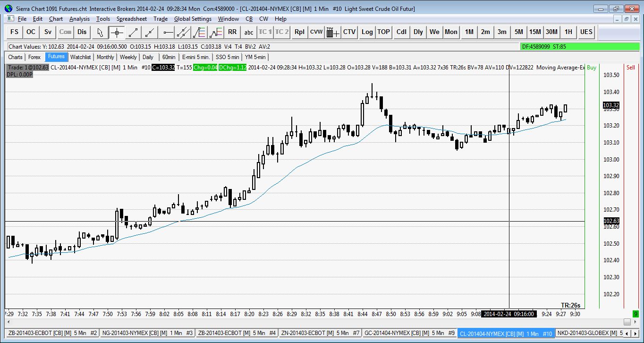This screenshot has height=343, width=644.
Task: Insert text with the abc tool
Action: click(249, 32)
